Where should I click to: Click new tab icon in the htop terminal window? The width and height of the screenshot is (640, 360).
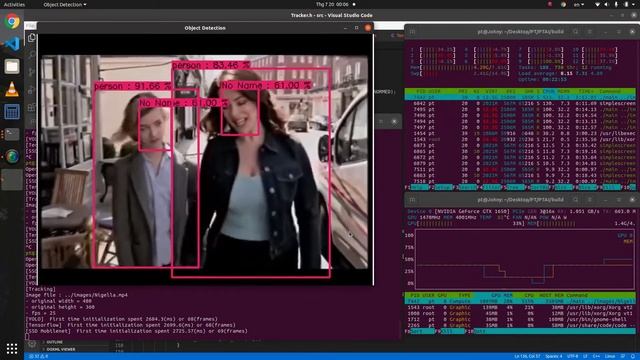(x=412, y=31)
